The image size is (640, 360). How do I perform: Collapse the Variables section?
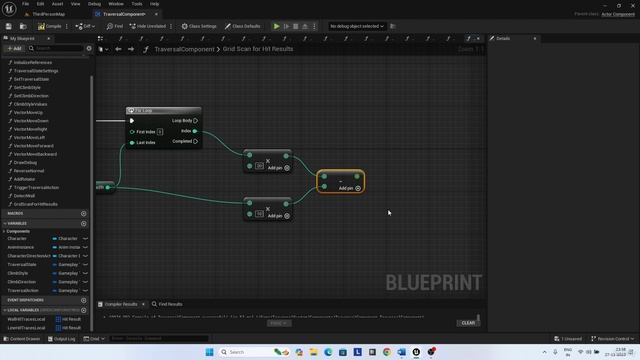tap(5, 224)
